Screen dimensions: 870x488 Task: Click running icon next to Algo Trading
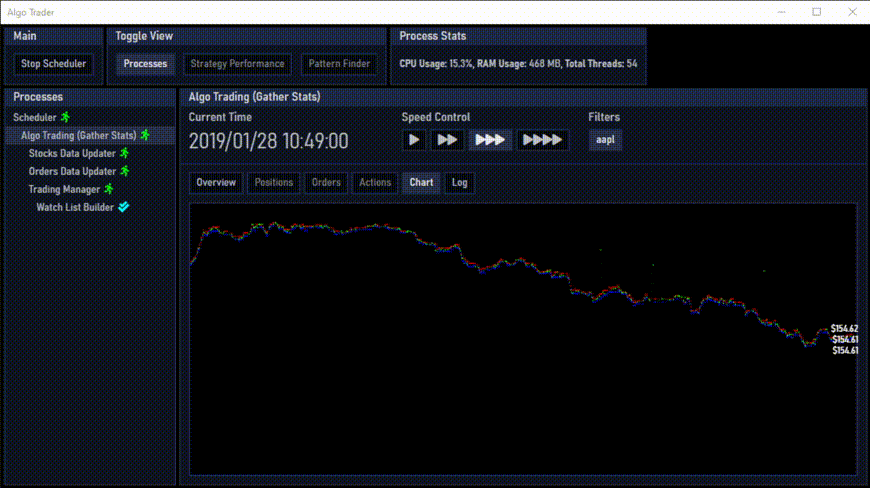145,135
